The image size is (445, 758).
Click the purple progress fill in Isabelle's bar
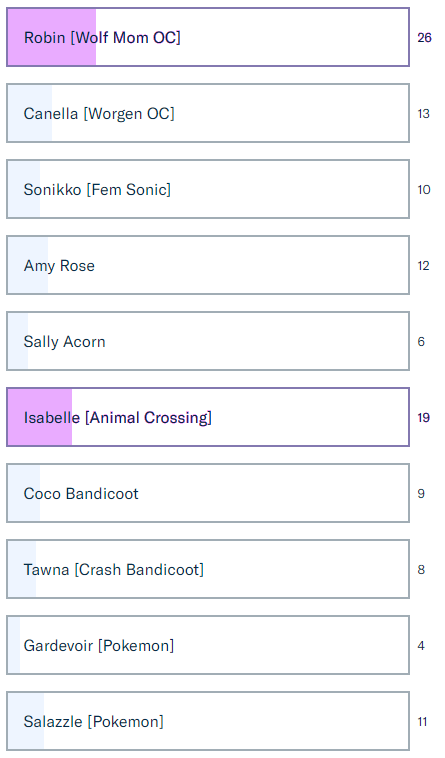pos(40,417)
